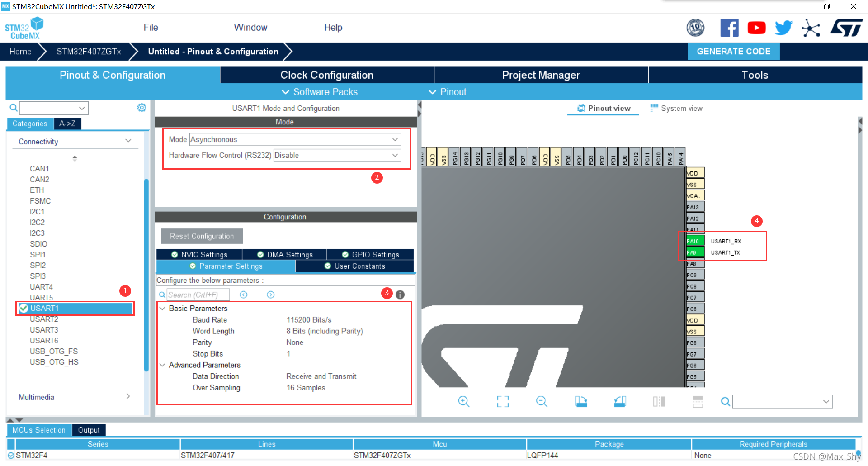Click the pin search magnifier icon
868x466 pixels.
coord(725,402)
